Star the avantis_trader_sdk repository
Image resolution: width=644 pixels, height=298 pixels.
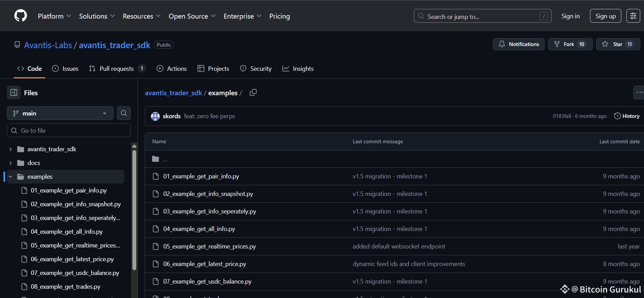pyautogui.click(x=618, y=44)
